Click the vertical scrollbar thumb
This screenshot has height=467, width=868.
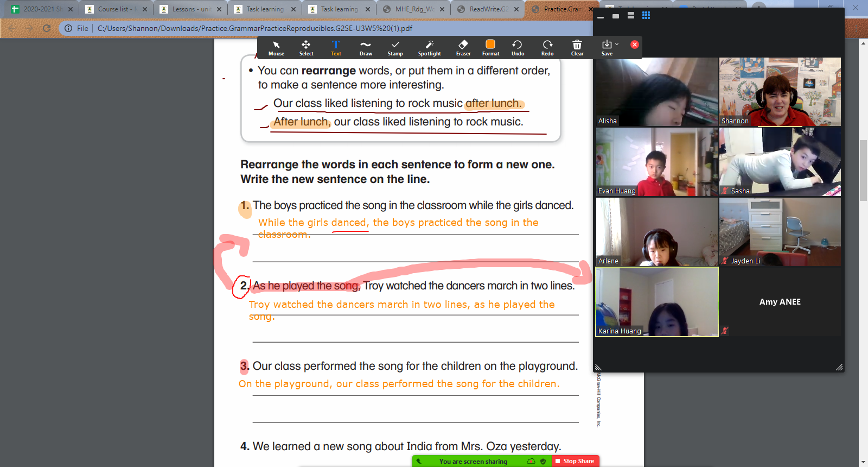click(x=863, y=171)
